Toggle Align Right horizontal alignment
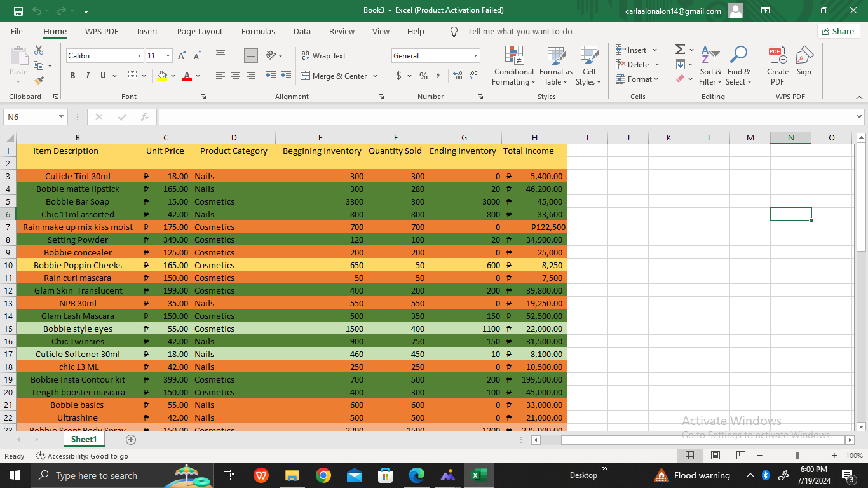The width and height of the screenshot is (868, 488). pyautogui.click(x=251, y=76)
